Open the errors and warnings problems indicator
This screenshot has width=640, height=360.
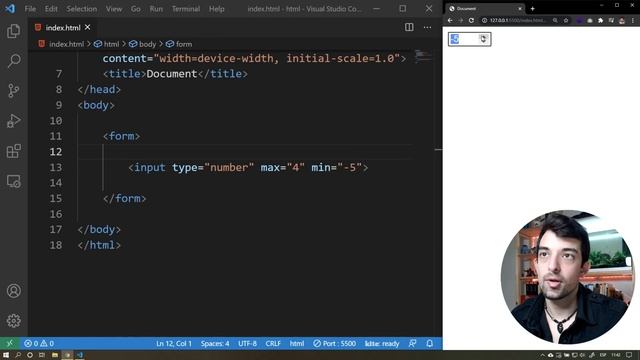(x=39, y=343)
